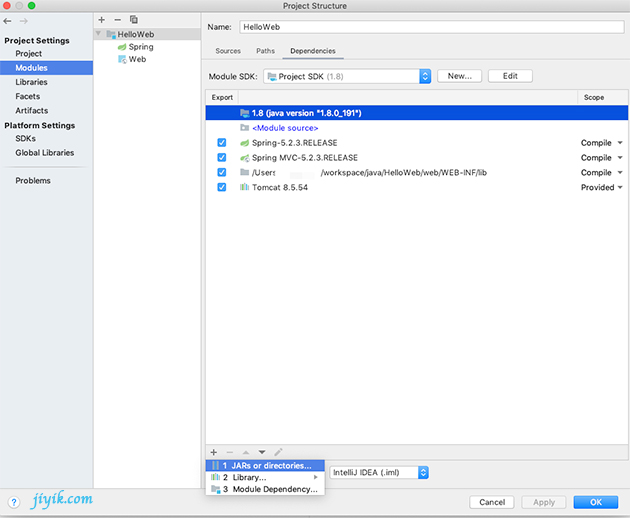Click the Export column header
630x518 pixels.
pyautogui.click(x=222, y=97)
